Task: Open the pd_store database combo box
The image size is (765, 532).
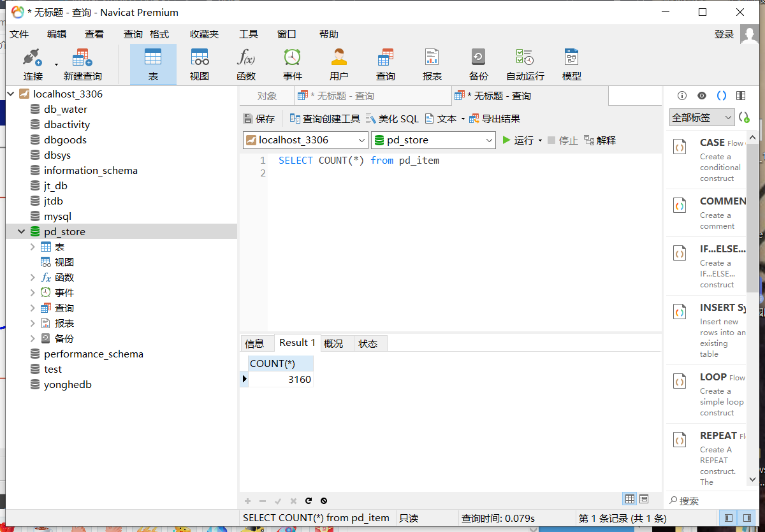Action: click(433, 140)
